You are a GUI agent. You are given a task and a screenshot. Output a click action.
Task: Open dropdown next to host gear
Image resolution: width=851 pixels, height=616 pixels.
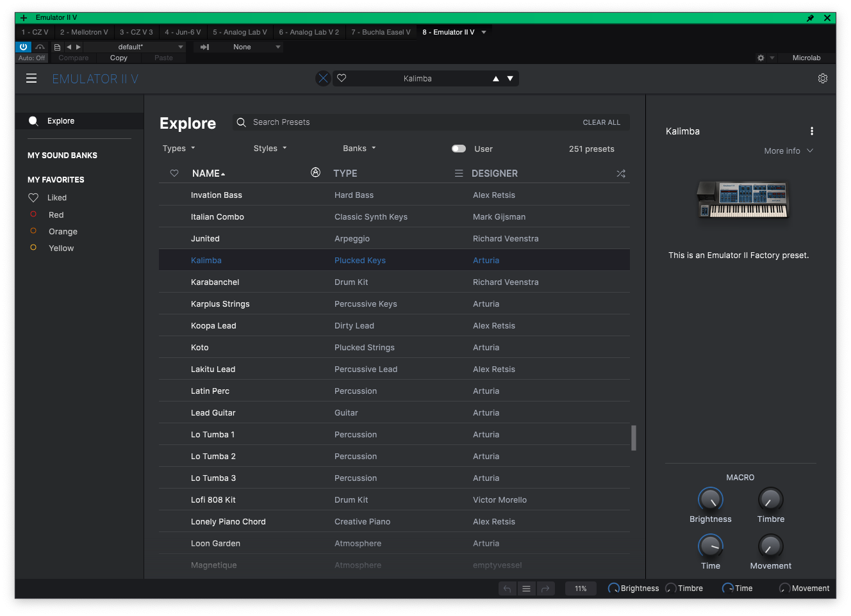point(772,58)
